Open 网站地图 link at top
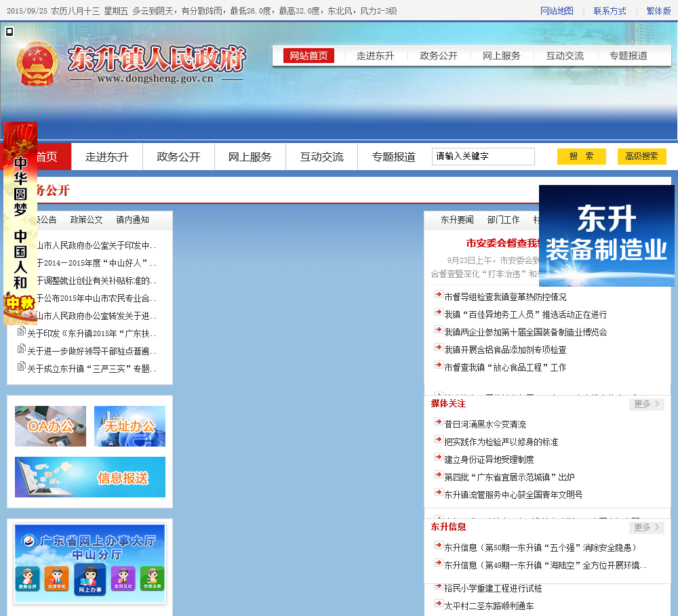The width and height of the screenshot is (678, 616). tap(557, 11)
